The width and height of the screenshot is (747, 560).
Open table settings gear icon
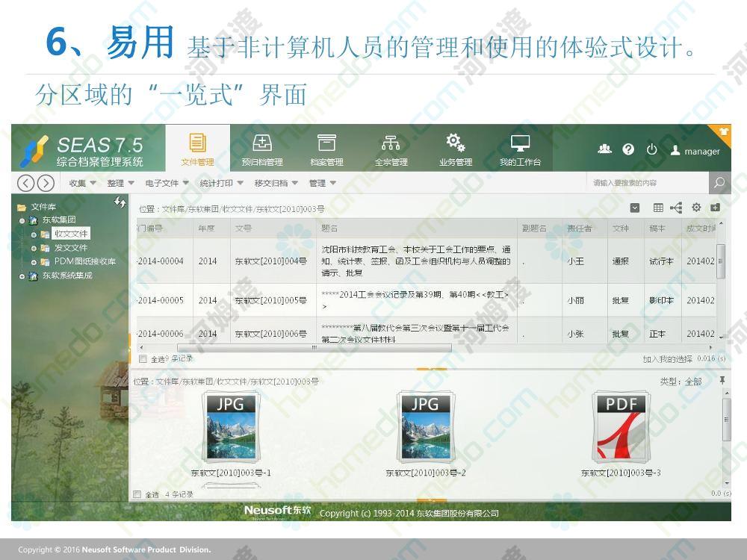coord(696,208)
